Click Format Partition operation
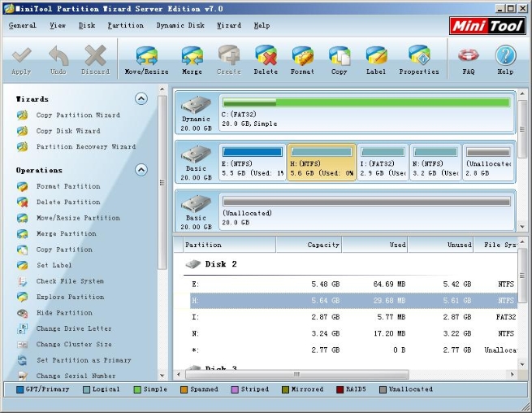Image resolution: width=532 pixels, height=413 pixels. 68,186
